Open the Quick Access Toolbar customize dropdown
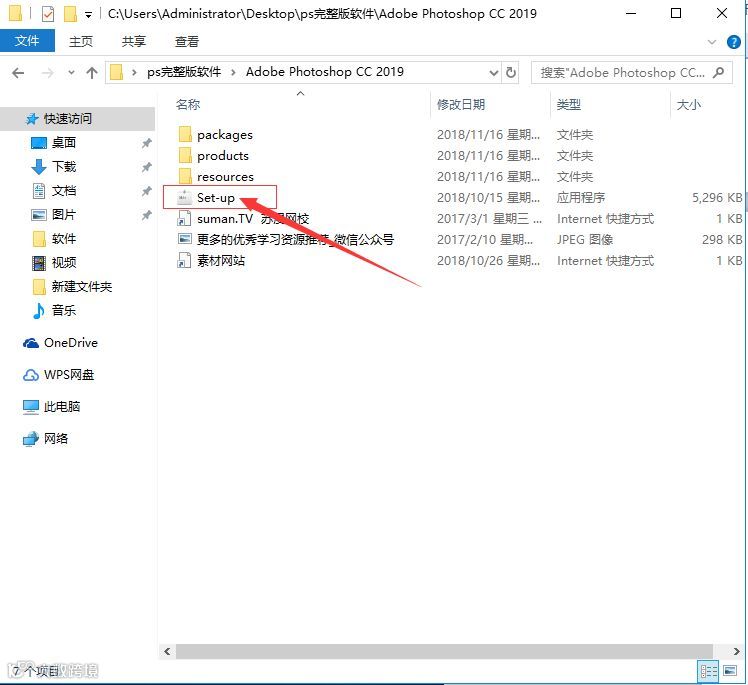The height and width of the screenshot is (685, 748). [88, 15]
